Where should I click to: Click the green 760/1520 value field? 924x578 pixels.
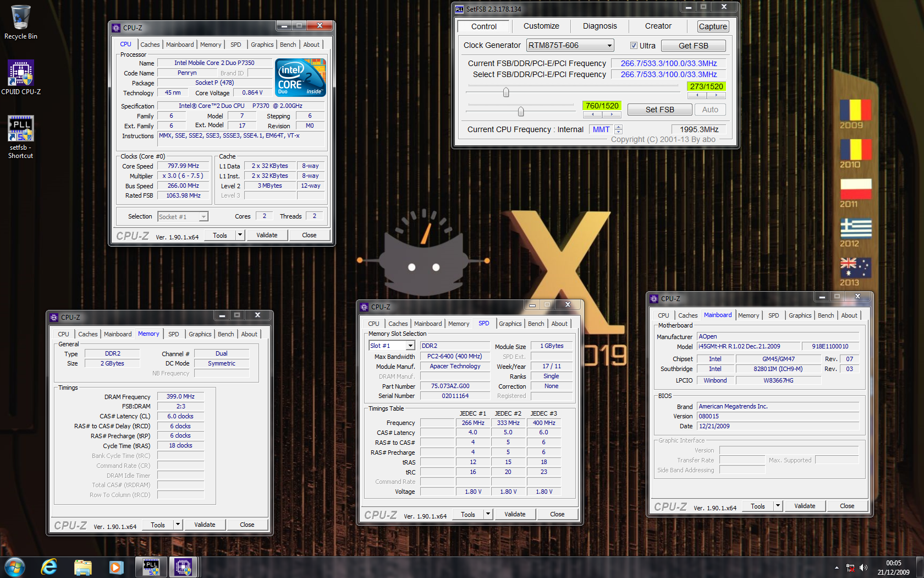coord(602,106)
